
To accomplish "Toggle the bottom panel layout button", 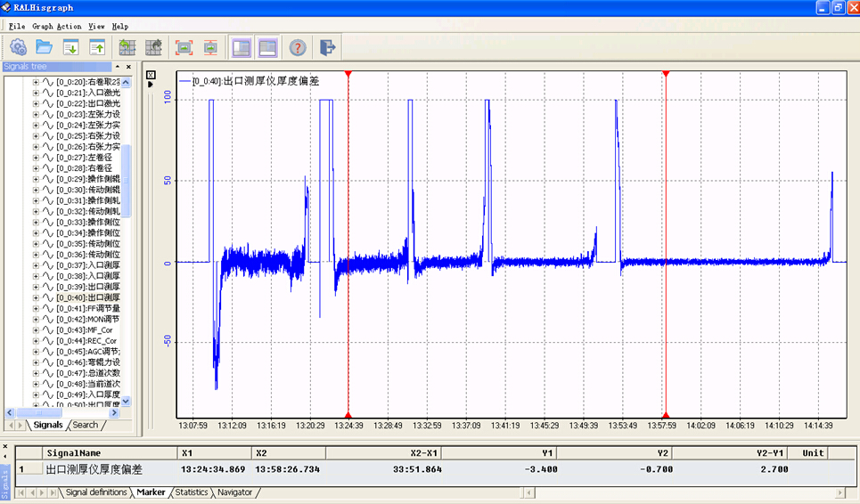I will point(267,47).
